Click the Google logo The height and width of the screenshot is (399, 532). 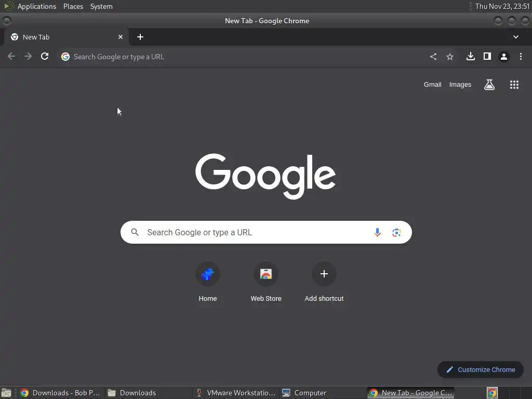point(265,176)
